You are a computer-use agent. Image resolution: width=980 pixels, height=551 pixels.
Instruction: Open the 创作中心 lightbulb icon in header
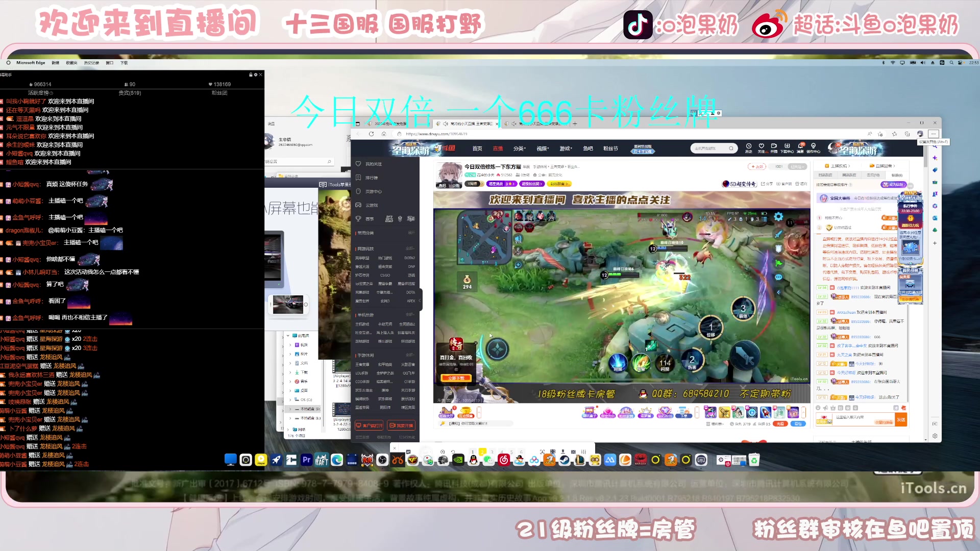(814, 145)
